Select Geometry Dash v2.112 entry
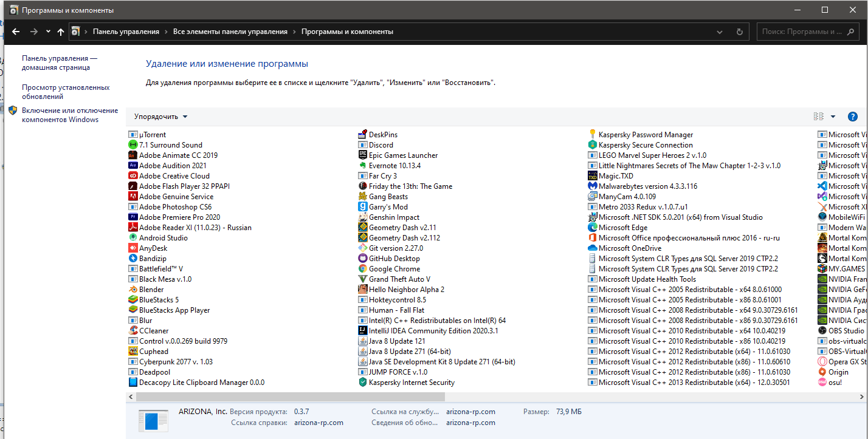This screenshot has height=439, width=868. (x=399, y=238)
